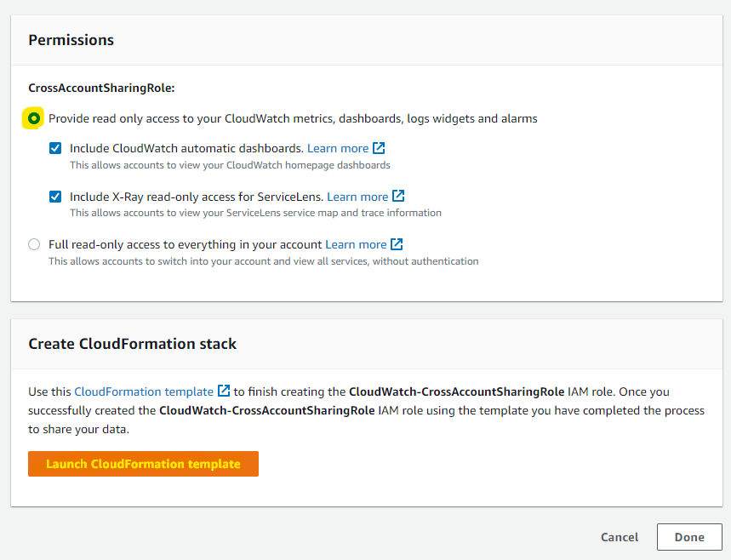The width and height of the screenshot is (731, 560).
Task: Open Learn more link for automatic dashboards
Action: pyautogui.click(x=338, y=148)
